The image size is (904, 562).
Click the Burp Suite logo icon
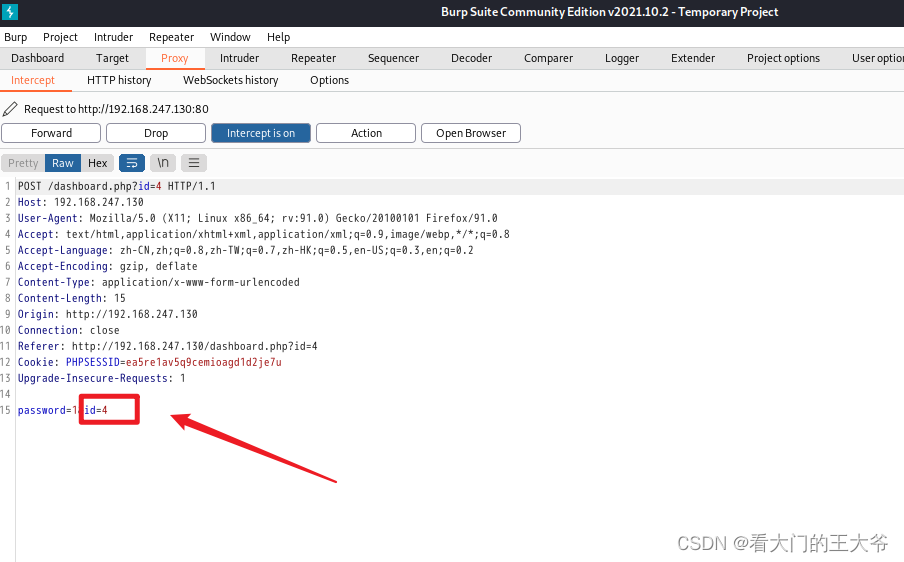pyautogui.click(x=10, y=12)
